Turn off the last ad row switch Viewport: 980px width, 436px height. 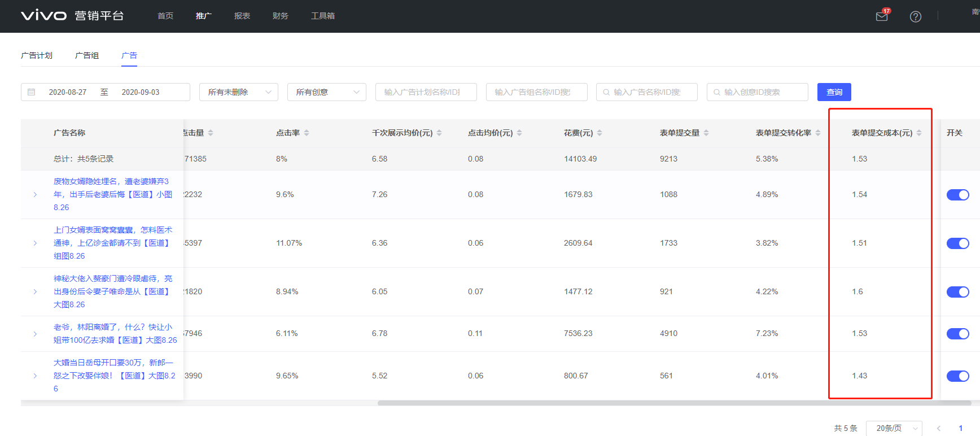(x=957, y=376)
